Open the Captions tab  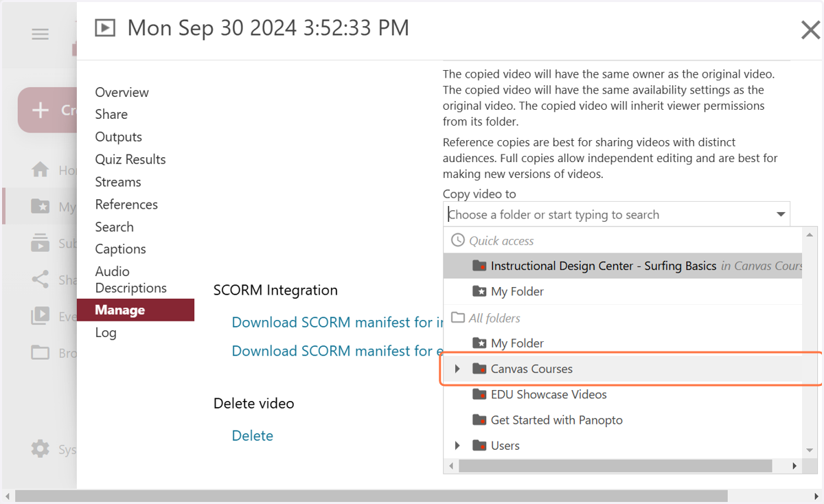tap(120, 249)
